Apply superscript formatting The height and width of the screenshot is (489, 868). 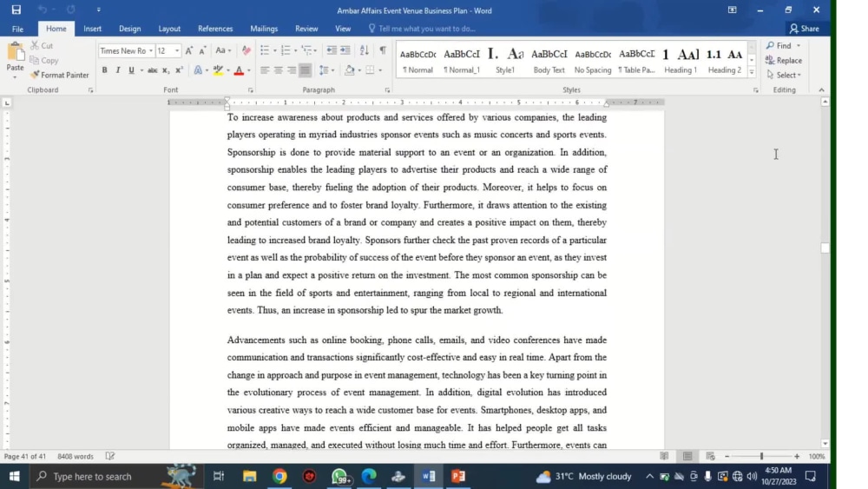tap(179, 70)
